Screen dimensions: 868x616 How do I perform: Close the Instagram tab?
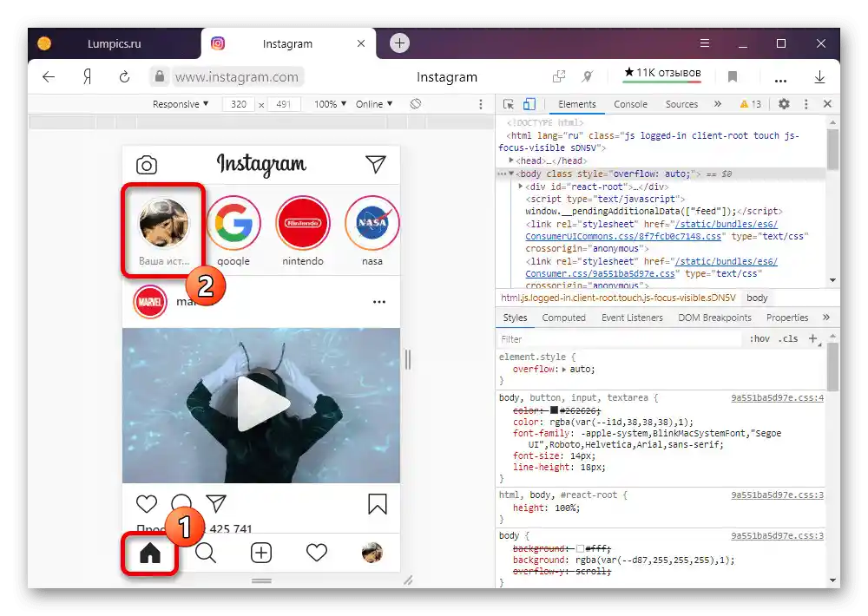point(361,43)
